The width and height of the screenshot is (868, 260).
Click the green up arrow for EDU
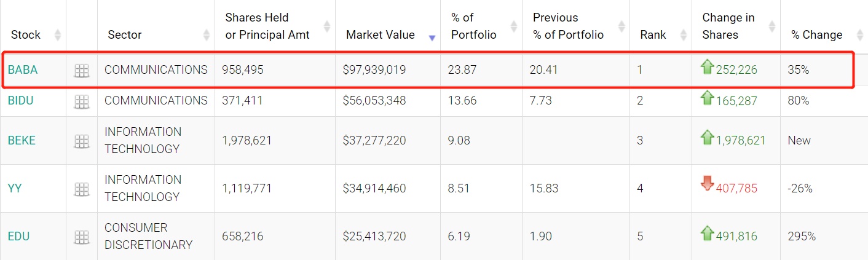tap(707, 234)
